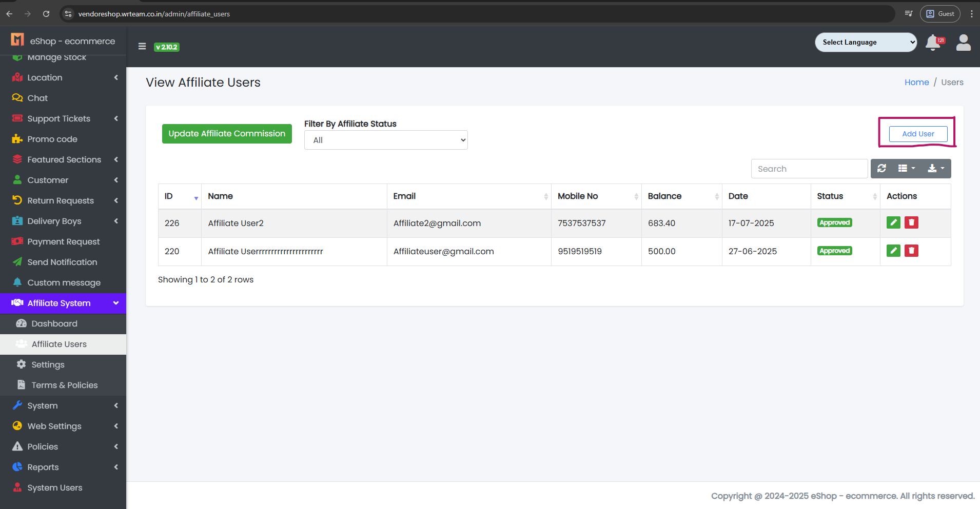The height and width of the screenshot is (509, 980).
Task: Collapse the Affiliate System menu chevron
Action: coord(116,303)
